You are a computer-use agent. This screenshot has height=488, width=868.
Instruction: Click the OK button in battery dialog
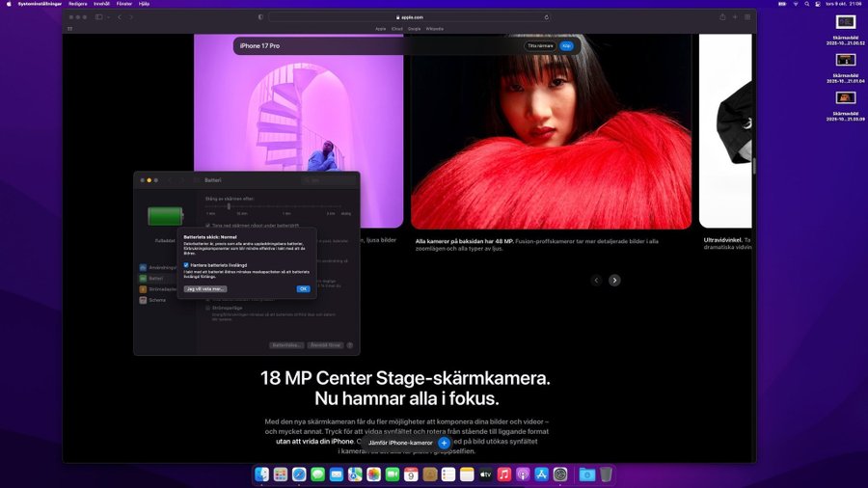[x=303, y=288]
